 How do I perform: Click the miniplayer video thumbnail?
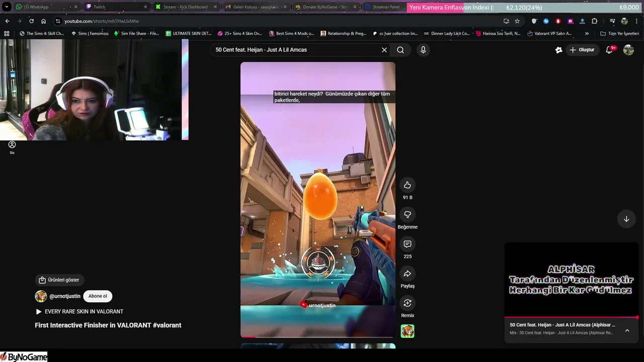(x=571, y=280)
